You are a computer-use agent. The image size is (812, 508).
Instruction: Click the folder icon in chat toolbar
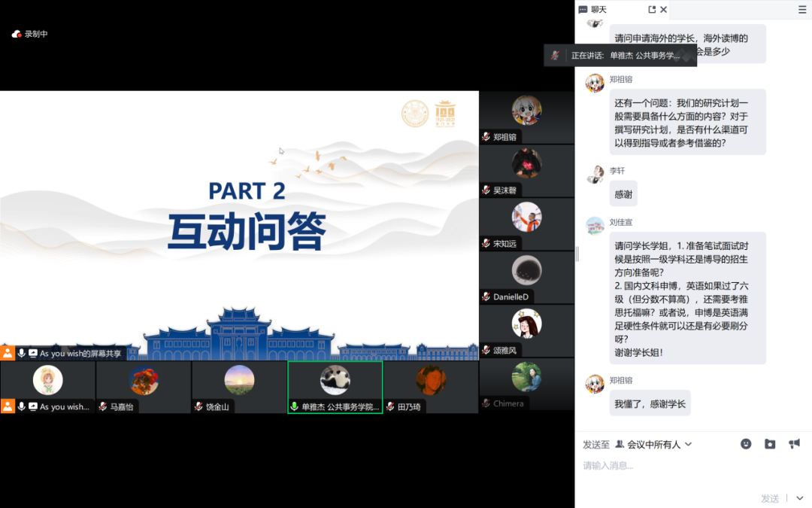(770, 444)
